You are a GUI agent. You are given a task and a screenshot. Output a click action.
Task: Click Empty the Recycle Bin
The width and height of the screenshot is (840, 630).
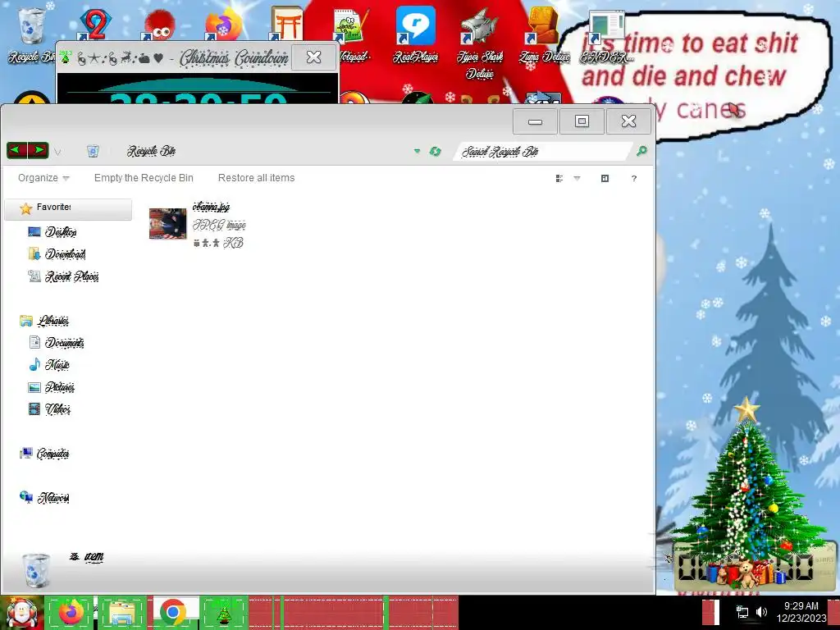point(144,178)
